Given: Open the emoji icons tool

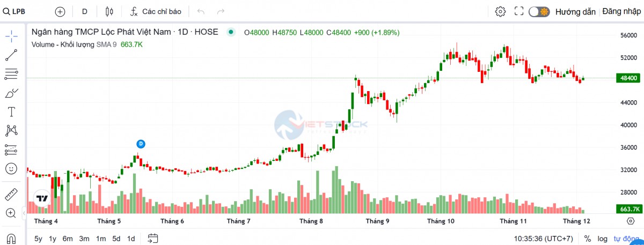Looking at the screenshot, I should [11, 168].
